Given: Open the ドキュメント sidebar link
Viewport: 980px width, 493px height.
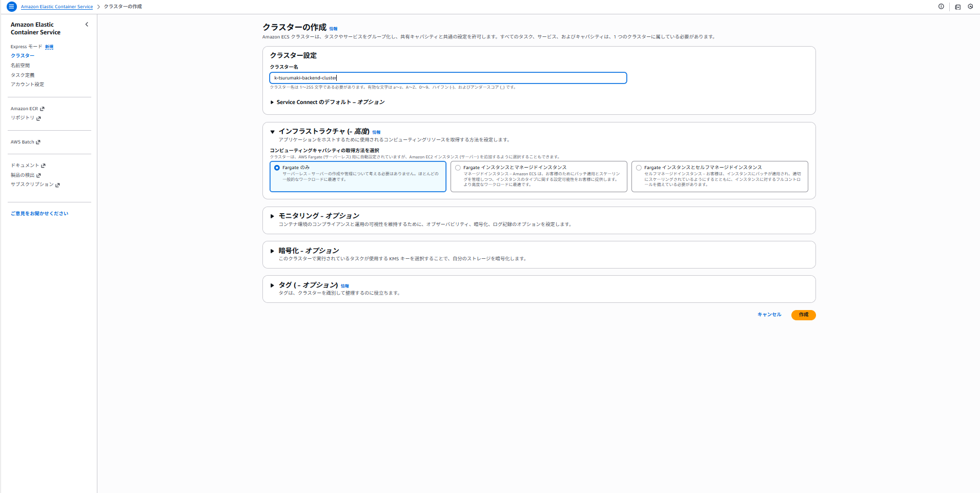Looking at the screenshot, I should pyautogui.click(x=25, y=166).
